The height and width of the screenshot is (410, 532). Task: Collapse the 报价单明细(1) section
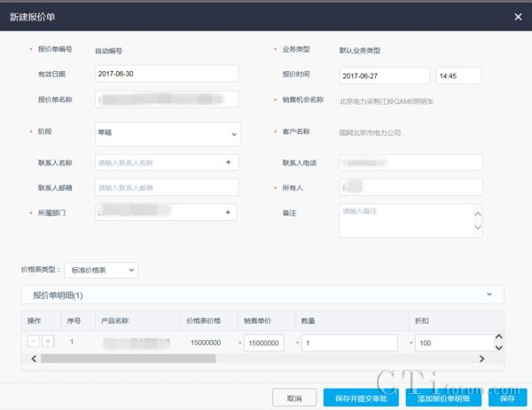pos(488,294)
